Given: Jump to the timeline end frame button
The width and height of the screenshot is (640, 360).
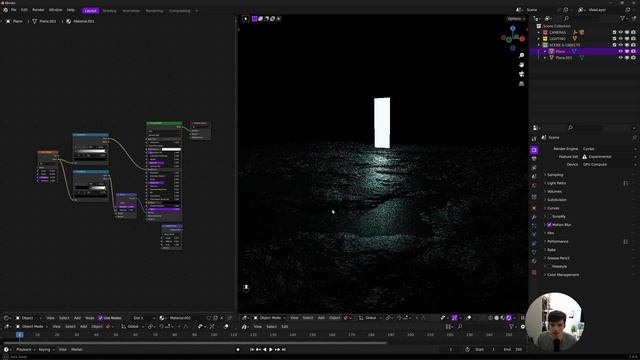Looking at the screenshot, I should tap(284, 349).
